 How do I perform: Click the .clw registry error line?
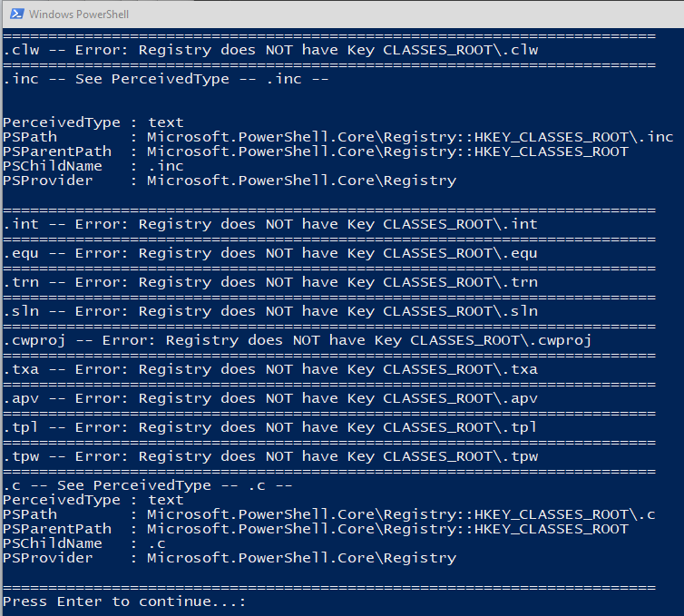(x=270, y=50)
